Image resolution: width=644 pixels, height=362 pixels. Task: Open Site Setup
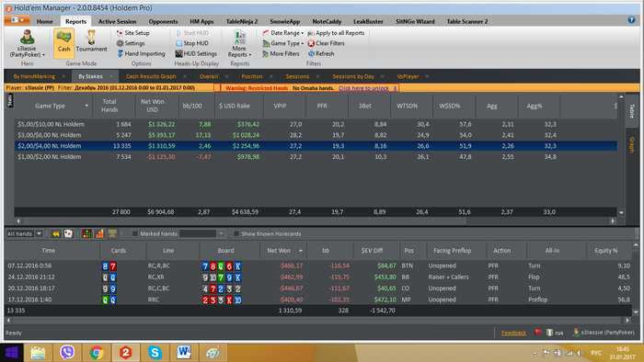point(132,33)
